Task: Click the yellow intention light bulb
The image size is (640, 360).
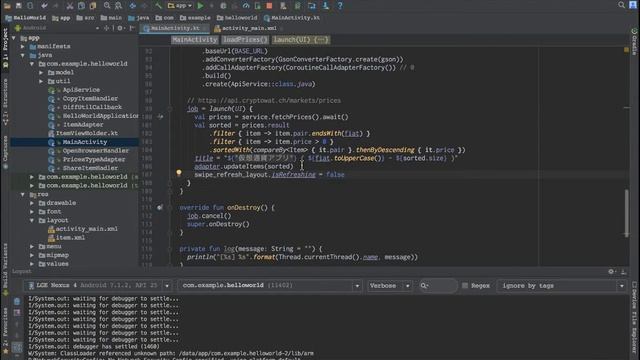Action: point(179,173)
